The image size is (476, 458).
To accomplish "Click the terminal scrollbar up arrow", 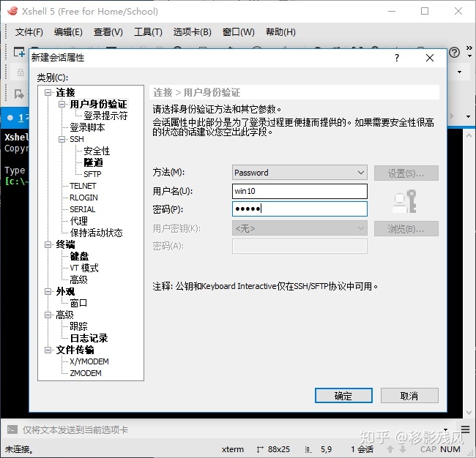I will point(469,135).
